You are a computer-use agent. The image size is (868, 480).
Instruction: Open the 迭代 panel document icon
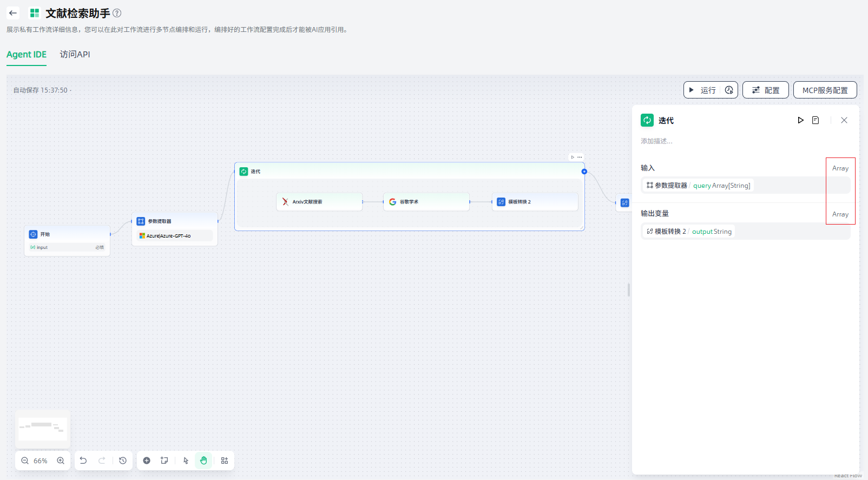point(816,120)
